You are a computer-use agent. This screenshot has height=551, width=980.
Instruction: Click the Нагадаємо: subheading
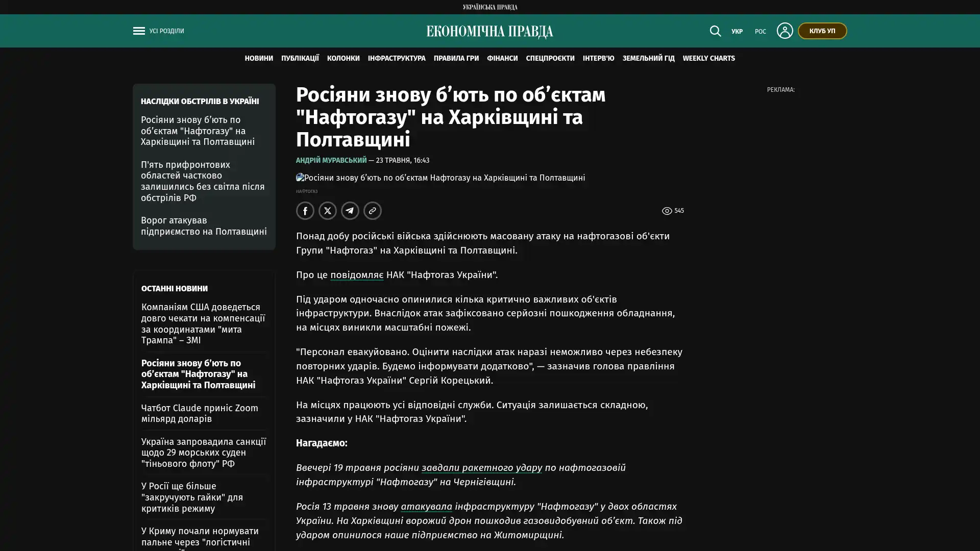[x=322, y=443]
